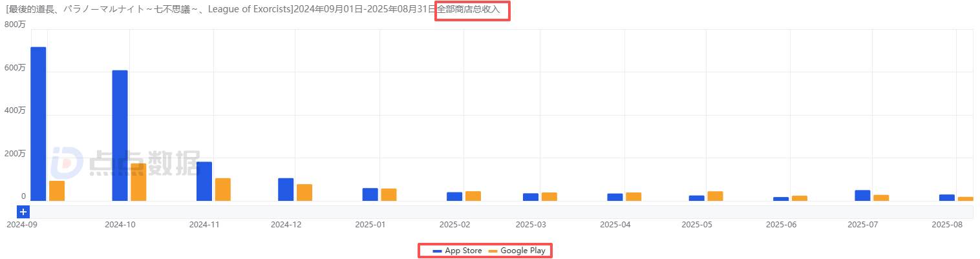Click the blue plus icon below the chart
Screen dimensions: 980x259
23,212
